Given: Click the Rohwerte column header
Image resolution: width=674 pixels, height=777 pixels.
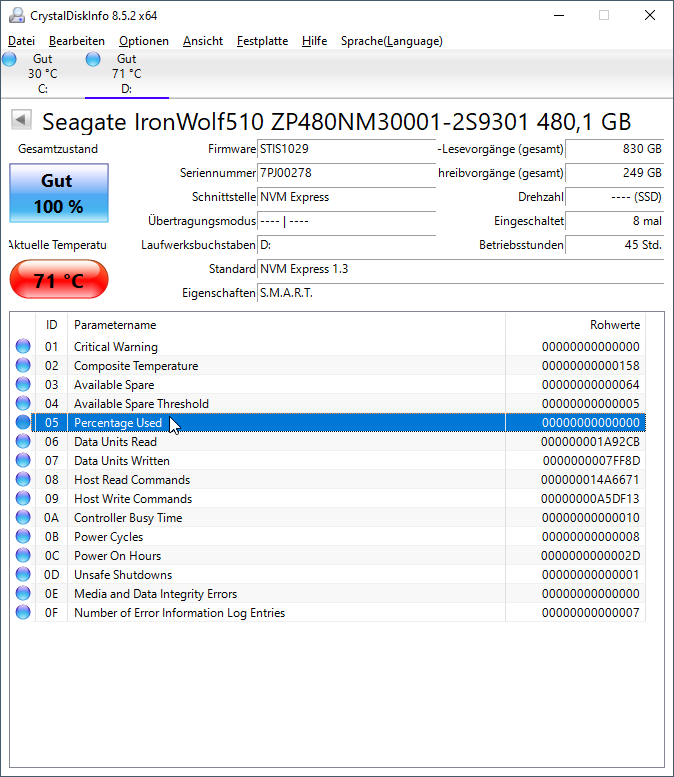Looking at the screenshot, I should [575, 325].
